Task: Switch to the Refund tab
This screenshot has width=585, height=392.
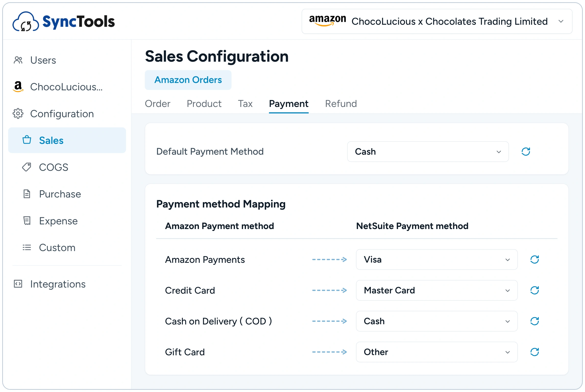Action: coord(341,104)
